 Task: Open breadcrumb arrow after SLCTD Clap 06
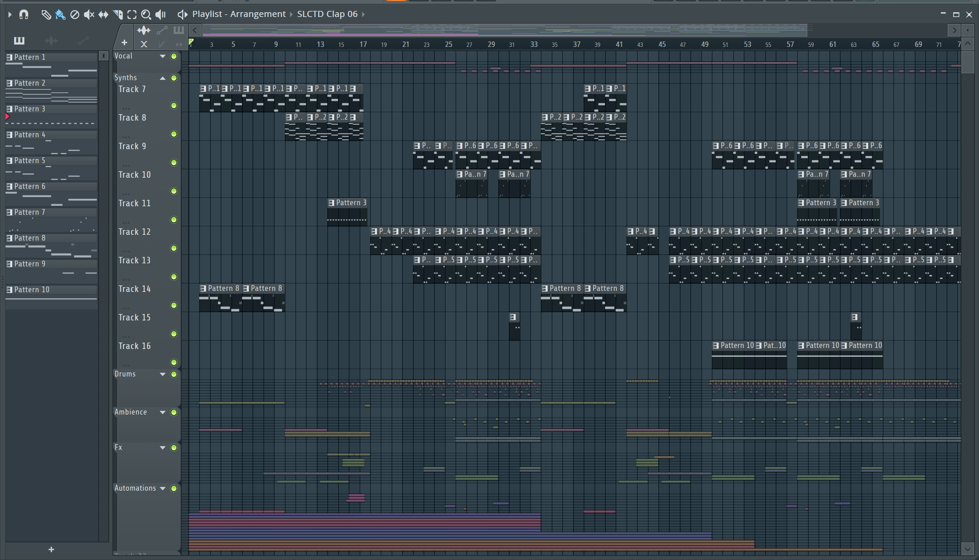363,15
